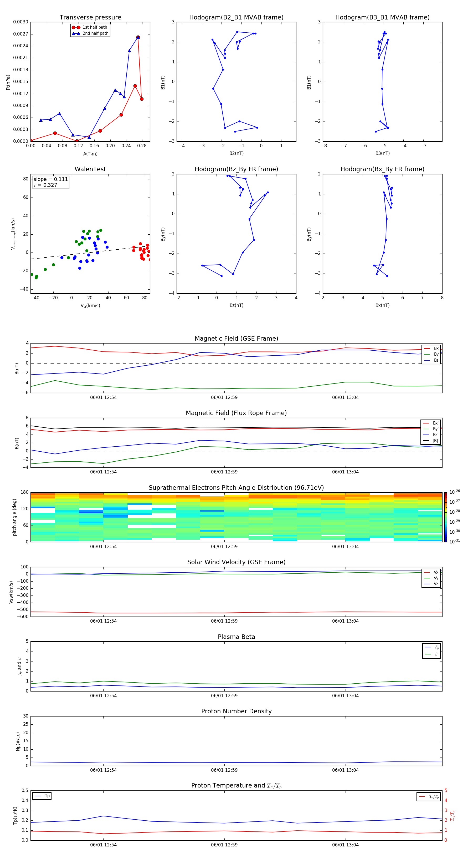The height and width of the screenshot is (868, 473).
Task: Select Bx' legend entry in flux rope plot
Action: 431,423
